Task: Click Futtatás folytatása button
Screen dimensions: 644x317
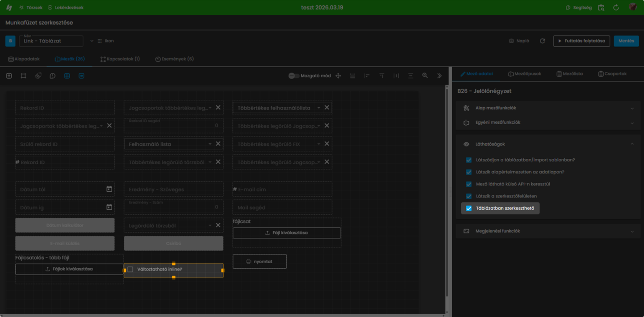Action: tap(582, 41)
